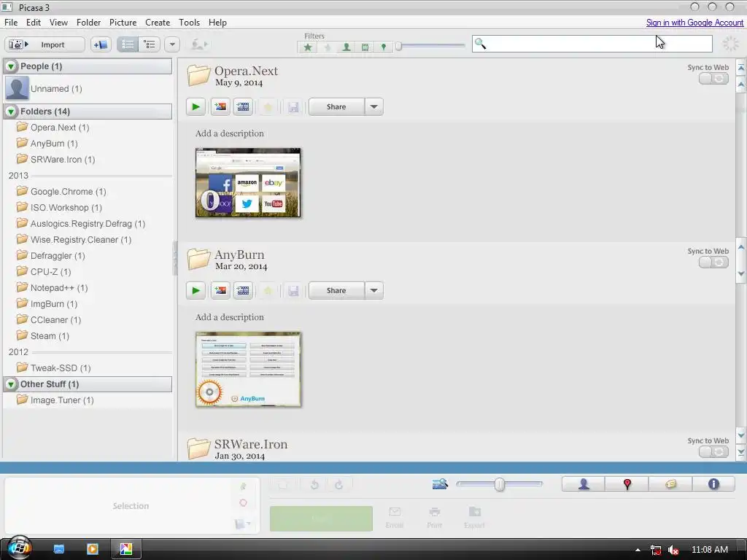Viewport: 747px width, 560px height.
Task: Open the Help menu
Action: 217,23
